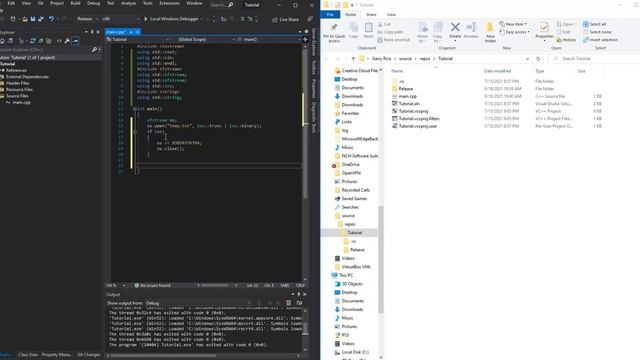
Task: Open the Tutorial project scope dropdown
Action: [138, 40]
